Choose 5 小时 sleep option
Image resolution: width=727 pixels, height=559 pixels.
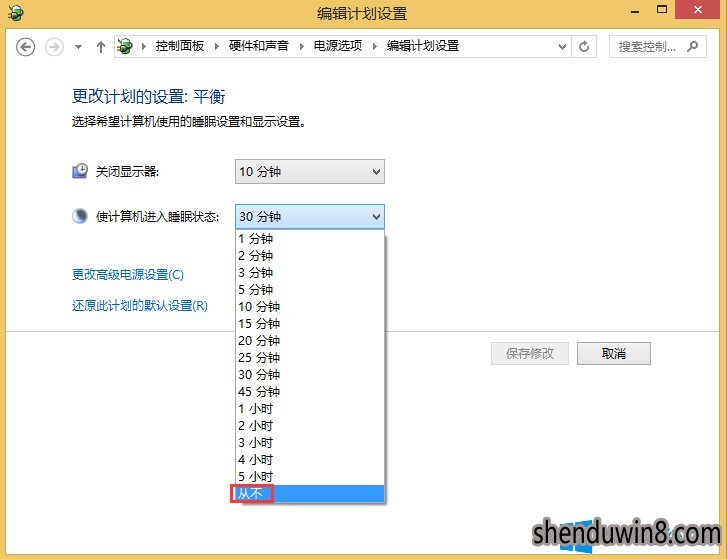(310, 476)
